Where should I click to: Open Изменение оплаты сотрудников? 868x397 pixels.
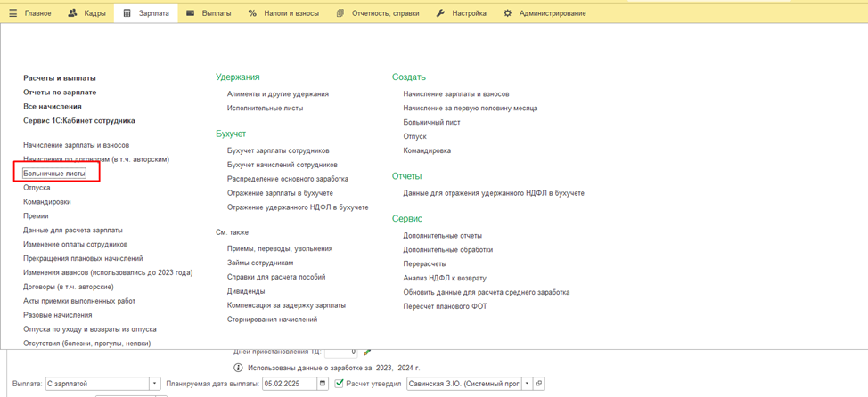pyautogui.click(x=76, y=245)
